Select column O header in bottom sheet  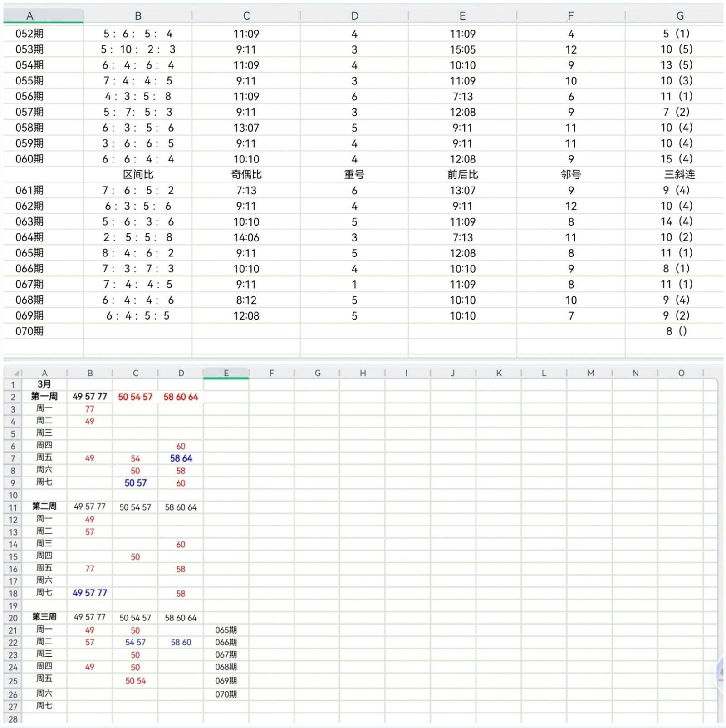click(x=681, y=373)
